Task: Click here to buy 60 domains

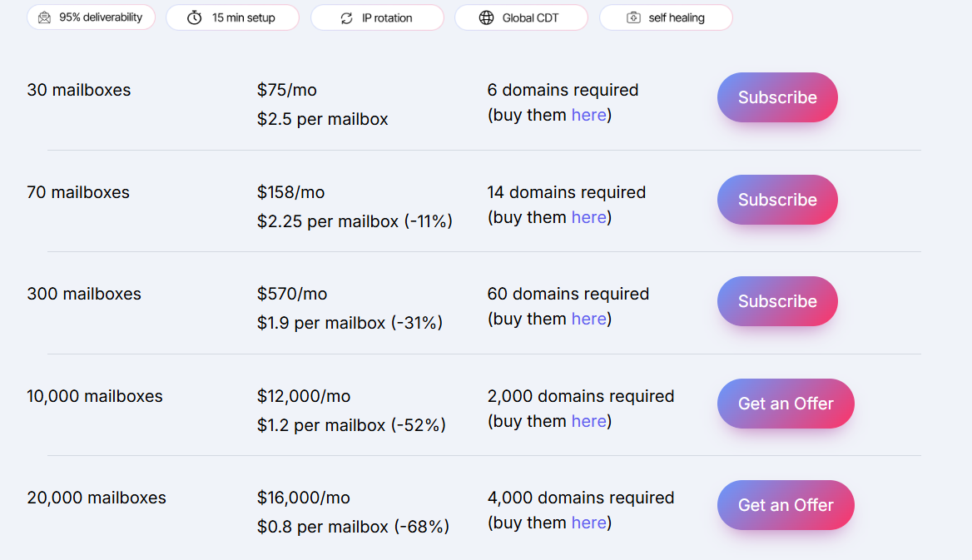Action: pos(589,319)
